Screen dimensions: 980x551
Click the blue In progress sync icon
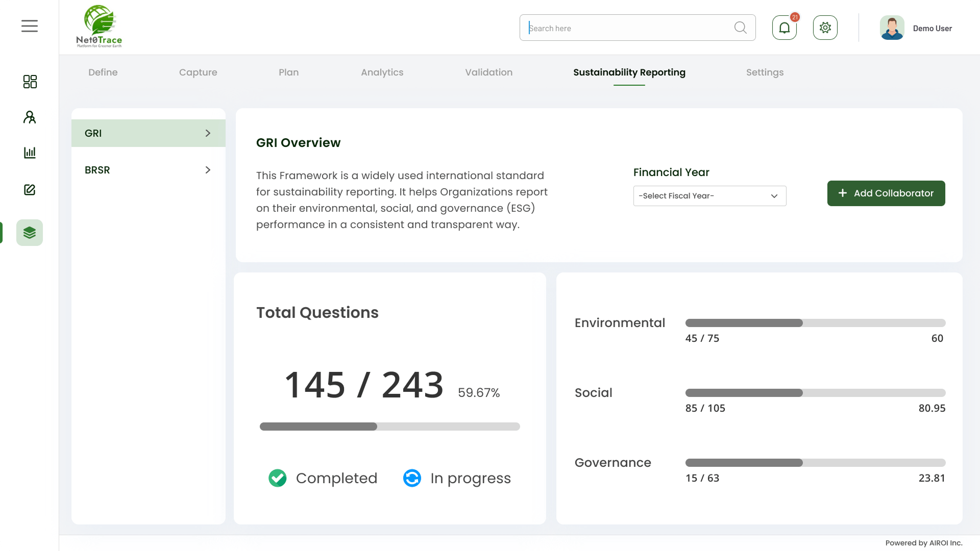click(x=412, y=478)
